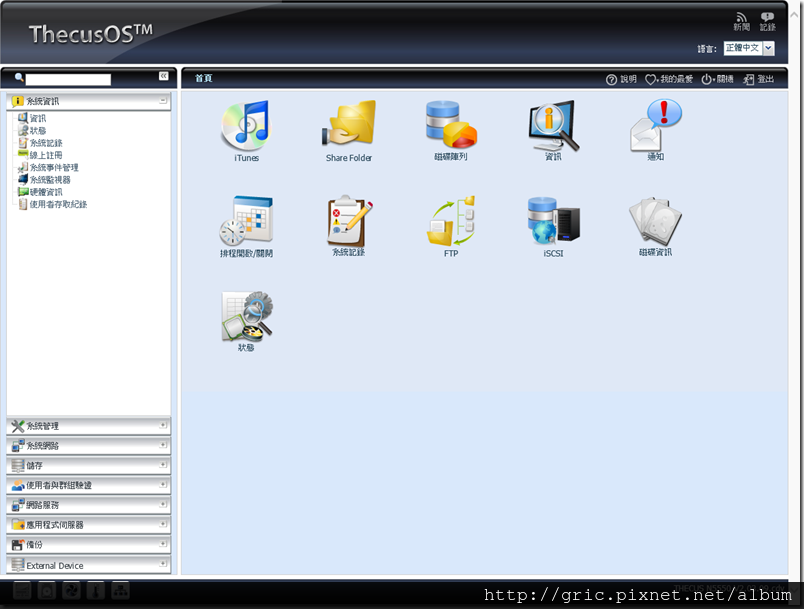Click the temperature status icon in bottom bar
The image size is (804, 609).
pyautogui.click(x=96, y=591)
